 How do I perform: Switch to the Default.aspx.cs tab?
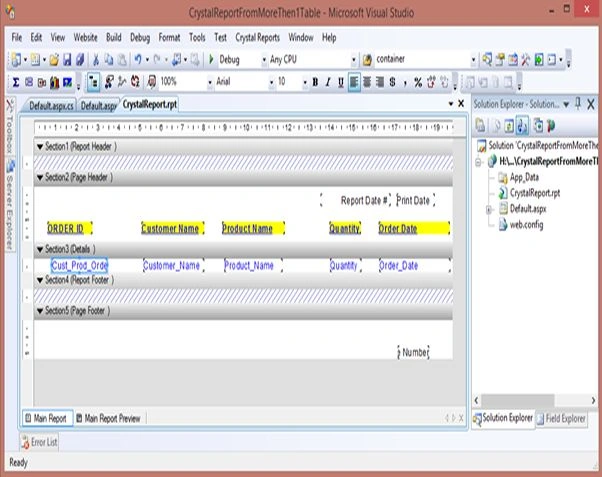coord(51,106)
